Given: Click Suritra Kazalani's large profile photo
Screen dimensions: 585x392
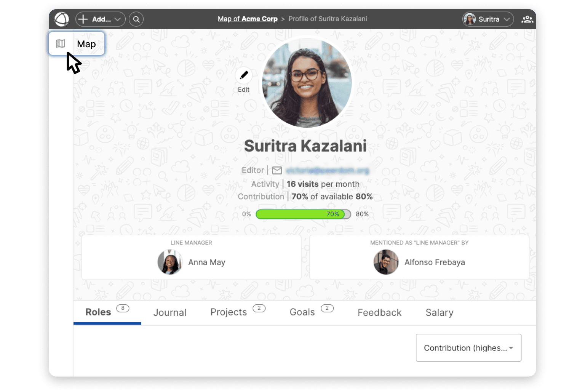Looking at the screenshot, I should tap(307, 83).
